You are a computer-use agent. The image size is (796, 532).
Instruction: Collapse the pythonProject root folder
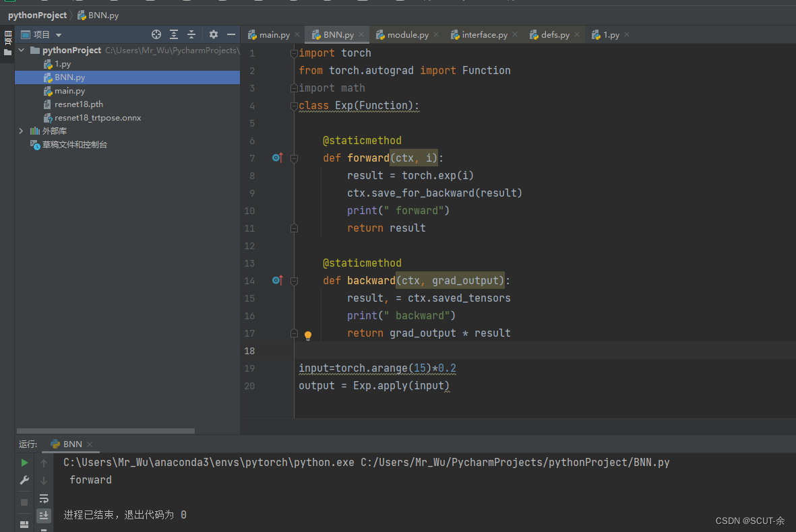point(22,51)
